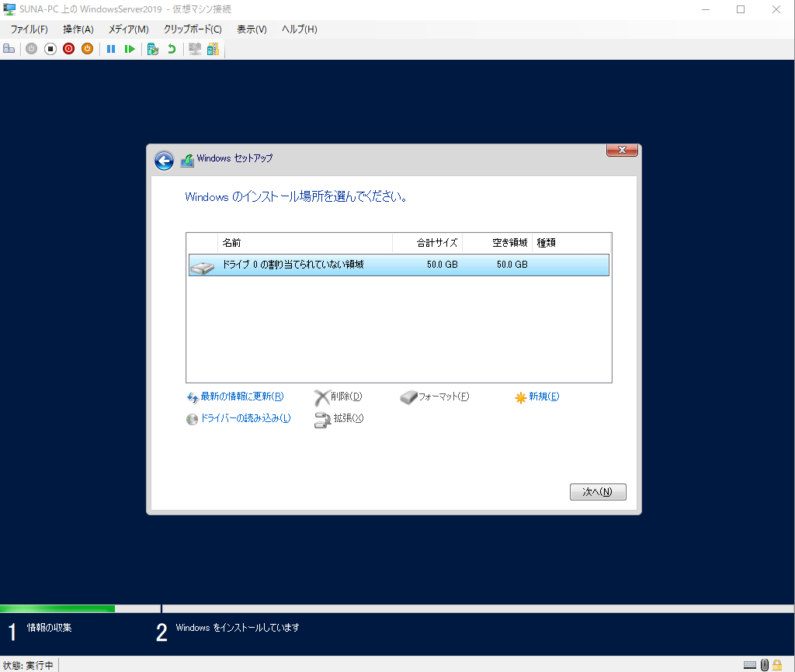
Task: Click the Windows をインストールしています step label
Action: coord(238,628)
